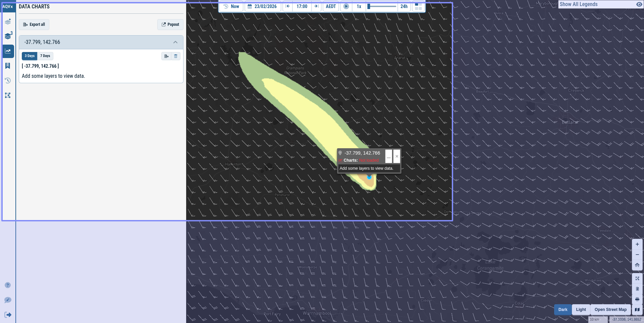Zoom in with the plus button
644x323 pixels.
(637, 244)
